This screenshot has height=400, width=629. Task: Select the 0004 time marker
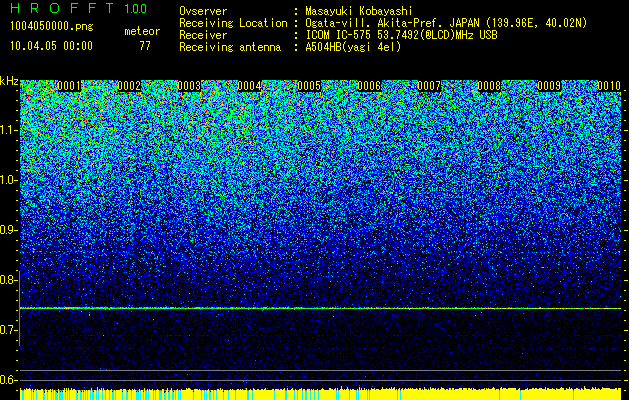pyautogui.click(x=249, y=86)
